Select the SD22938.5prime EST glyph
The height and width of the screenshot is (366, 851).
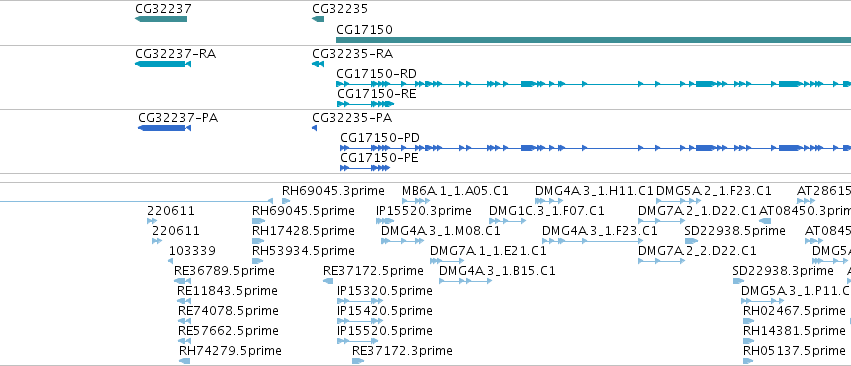coord(691,241)
